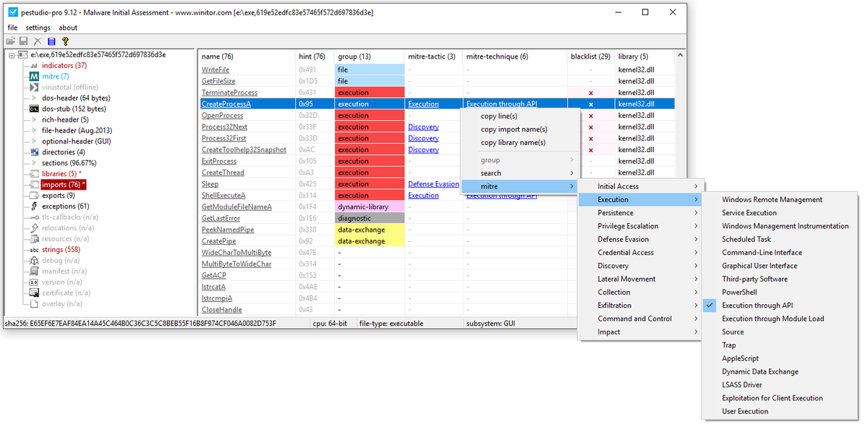
Task: Open the mitre submenu in context menu
Action: pos(520,187)
